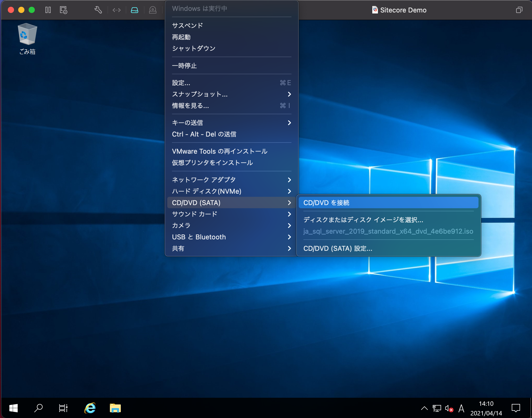Click the muted speaker tray icon

point(449,408)
